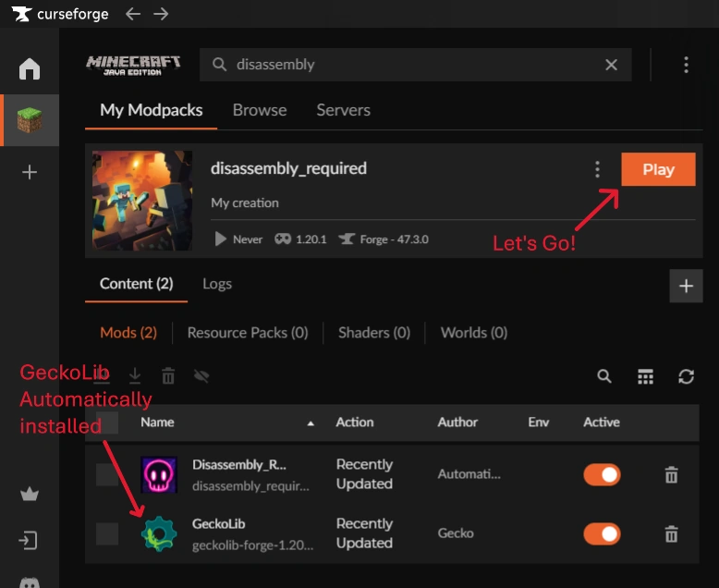Click the crossed-eye hide icon in toolbar

[x=201, y=376]
